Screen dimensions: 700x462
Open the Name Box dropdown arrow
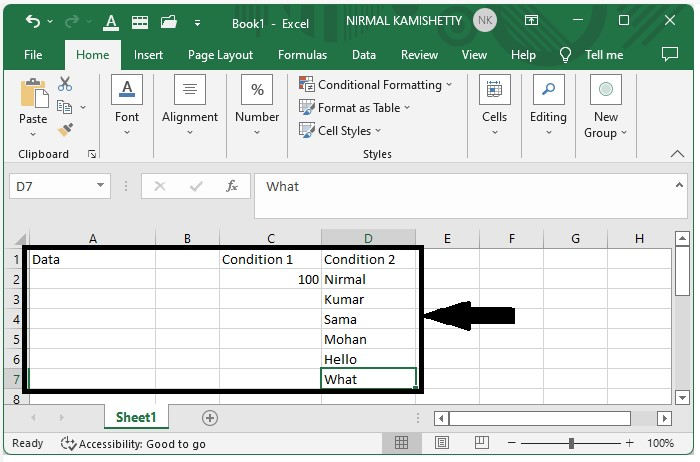pyautogui.click(x=101, y=186)
